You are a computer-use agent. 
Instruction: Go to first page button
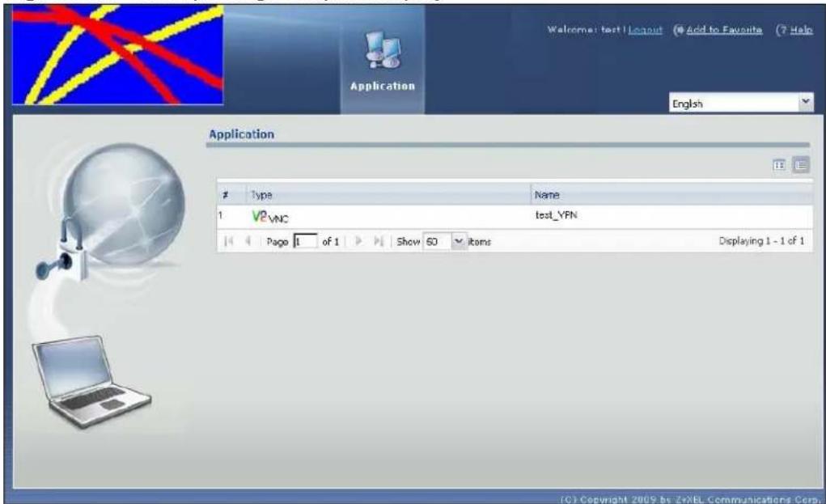pyautogui.click(x=228, y=241)
